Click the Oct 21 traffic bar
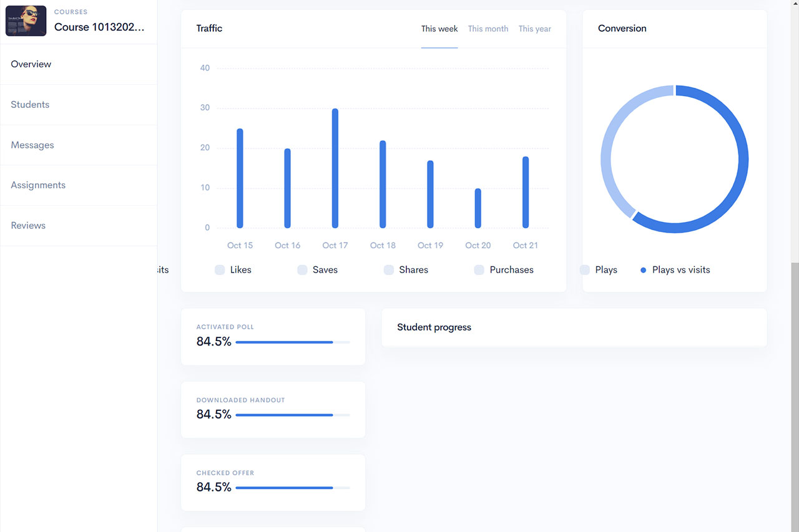The height and width of the screenshot is (532, 799). coord(526,192)
